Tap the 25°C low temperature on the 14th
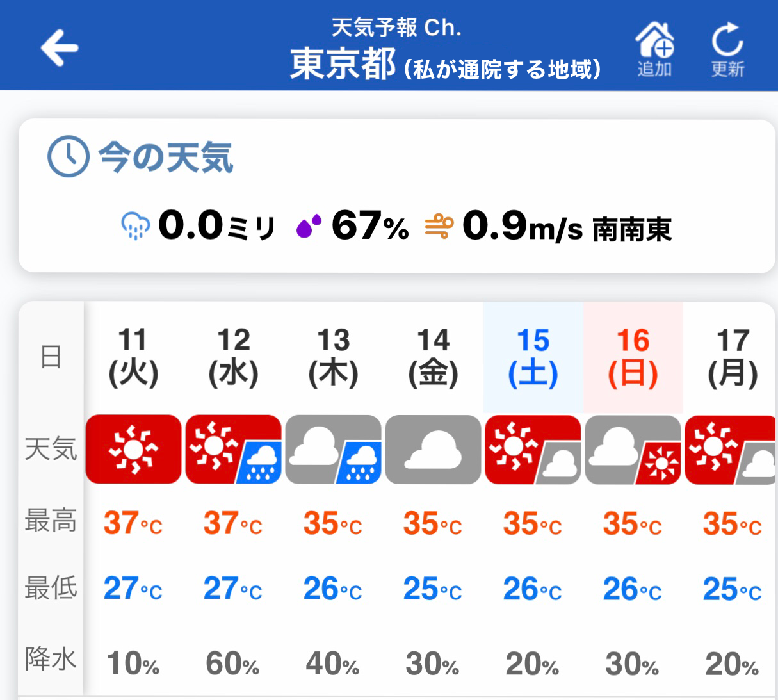 tap(433, 589)
